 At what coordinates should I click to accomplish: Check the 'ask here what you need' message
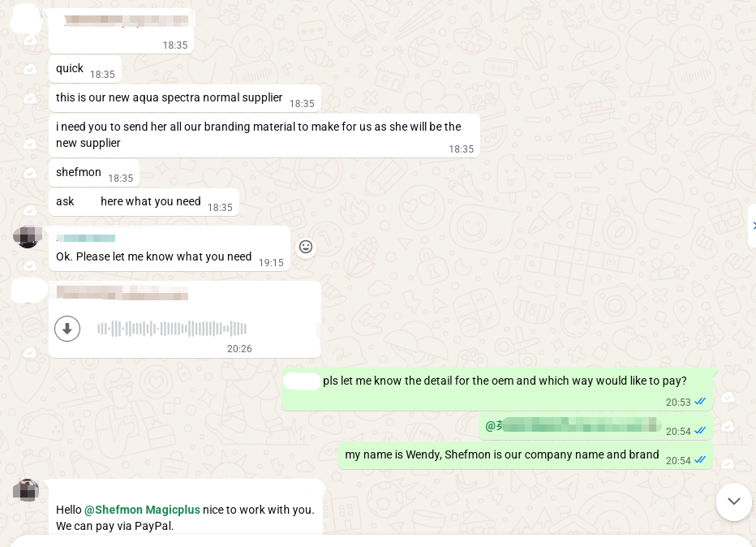pos(30,210)
